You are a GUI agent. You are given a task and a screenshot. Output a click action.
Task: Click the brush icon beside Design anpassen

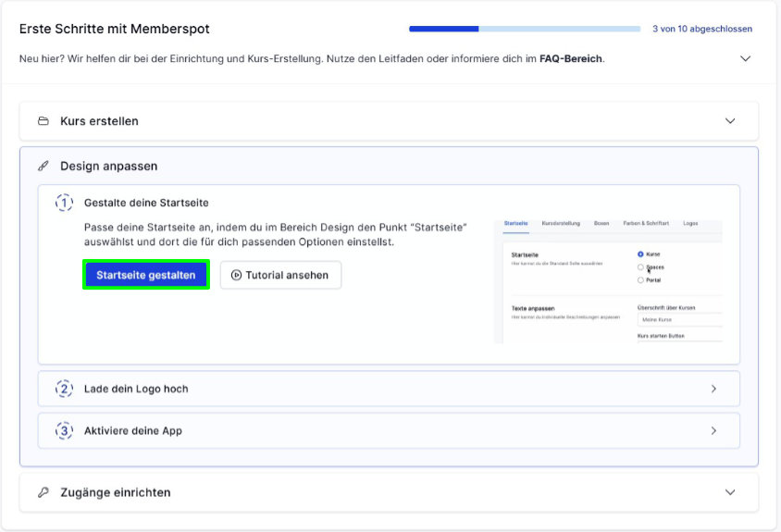point(43,166)
